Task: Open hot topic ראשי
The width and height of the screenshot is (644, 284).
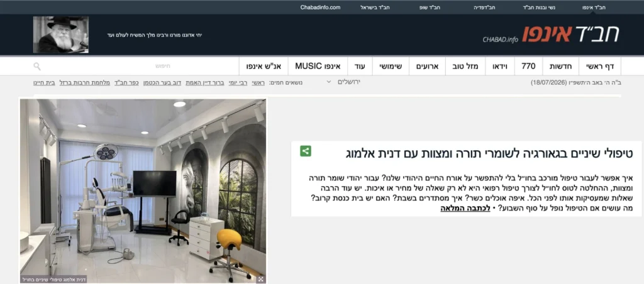Action: coord(258,82)
